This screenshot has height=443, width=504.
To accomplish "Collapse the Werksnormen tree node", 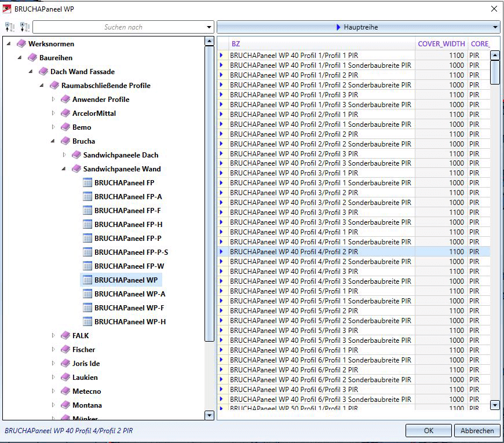I will (9, 43).
